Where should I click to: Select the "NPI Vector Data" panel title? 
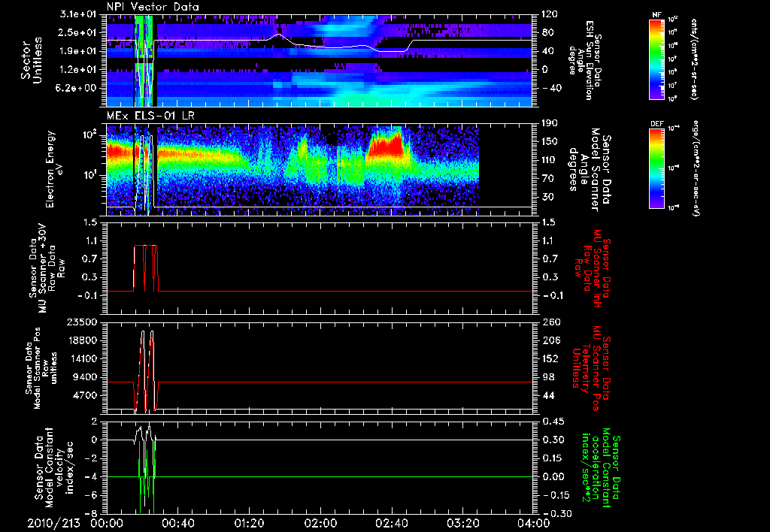pos(153,7)
